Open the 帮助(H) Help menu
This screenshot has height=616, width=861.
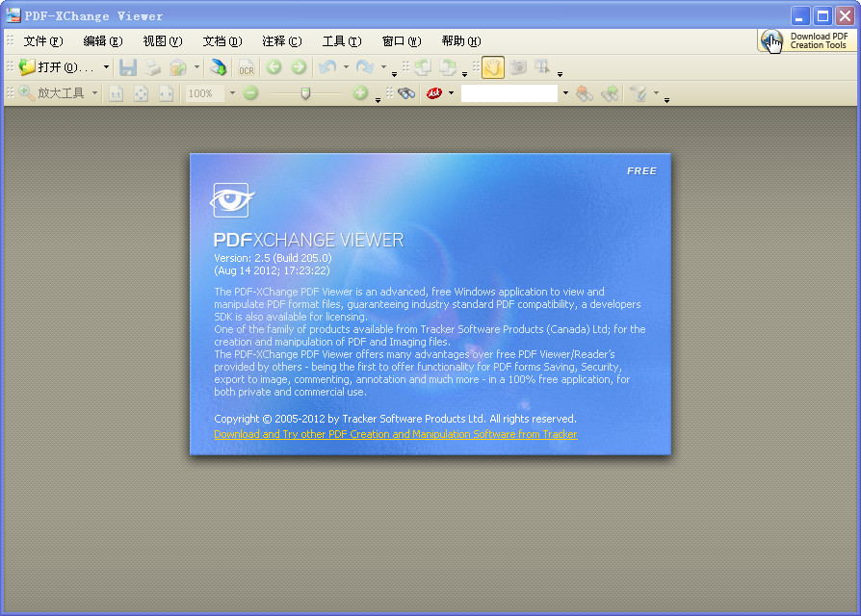pos(461,41)
